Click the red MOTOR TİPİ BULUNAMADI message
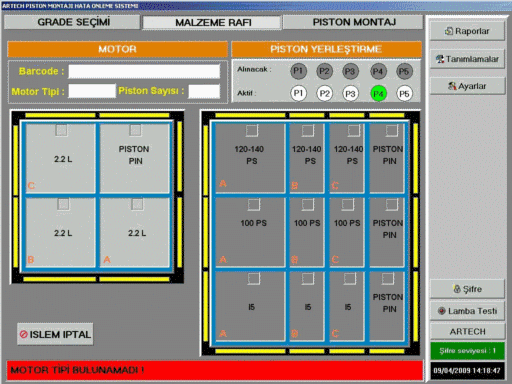512x384 pixels. point(215,370)
